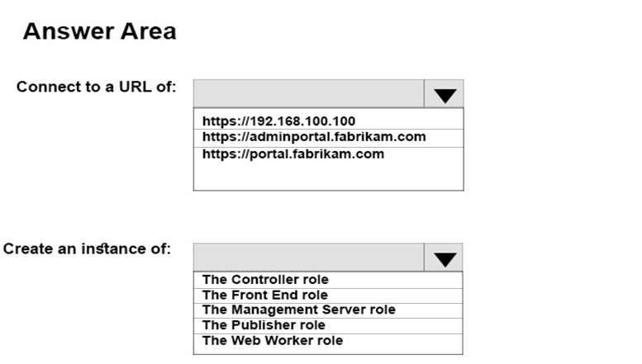This screenshot has height=364, width=642.
Task: Click the Create an instance of label
Action: point(87,248)
